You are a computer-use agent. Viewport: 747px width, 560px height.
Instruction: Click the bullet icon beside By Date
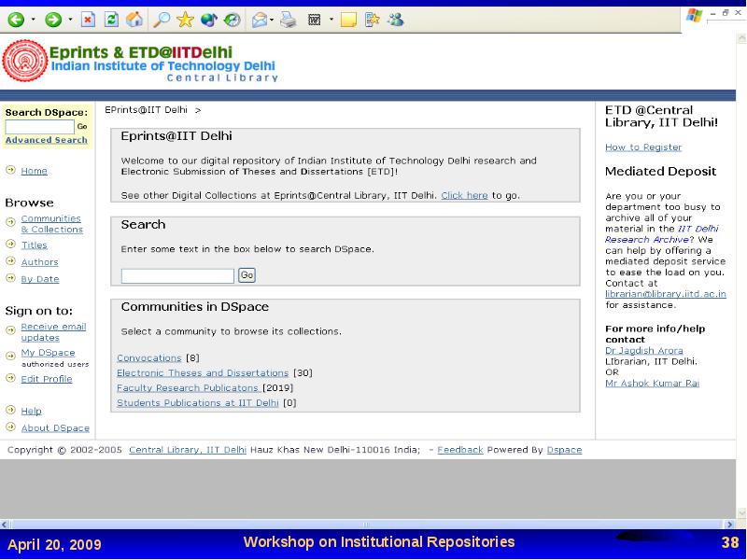pyautogui.click(x=10, y=278)
